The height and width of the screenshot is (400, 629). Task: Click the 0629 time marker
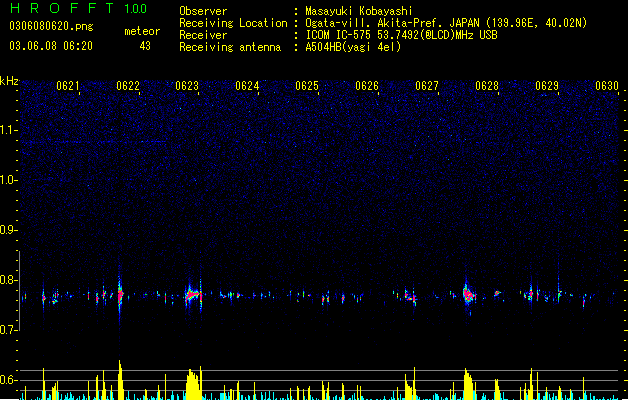pos(547,86)
